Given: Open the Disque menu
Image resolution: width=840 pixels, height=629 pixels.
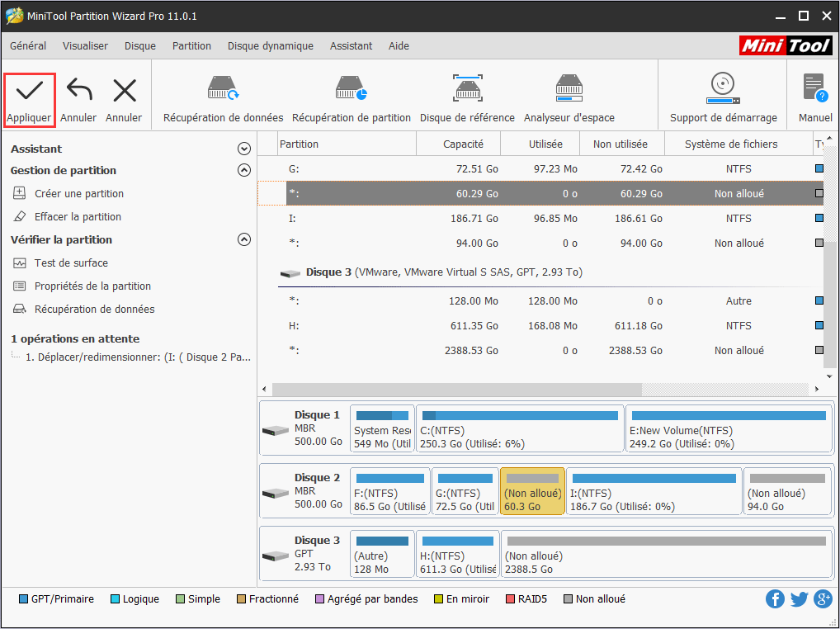Looking at the screenshot, I should pos(140,46).
